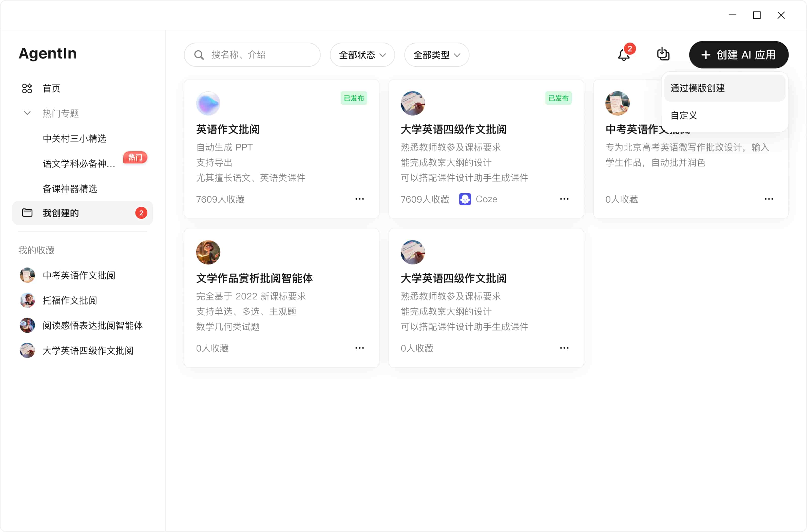Click the 创建 AI 应用 button
The width and height of the screenshot is (807, 532).
point(738,55)
